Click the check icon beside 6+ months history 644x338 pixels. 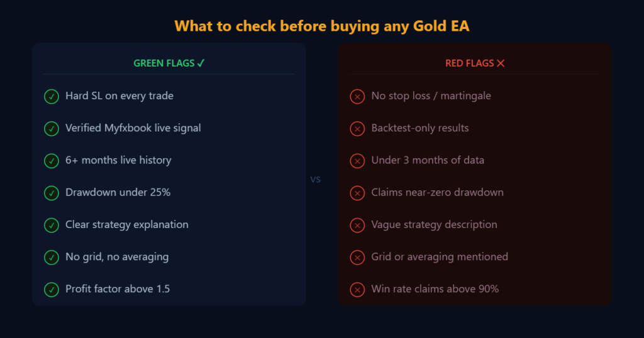point(52,161)
